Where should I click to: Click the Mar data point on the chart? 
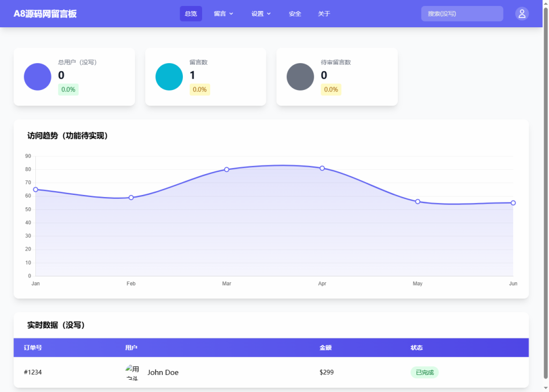point(227,170)
